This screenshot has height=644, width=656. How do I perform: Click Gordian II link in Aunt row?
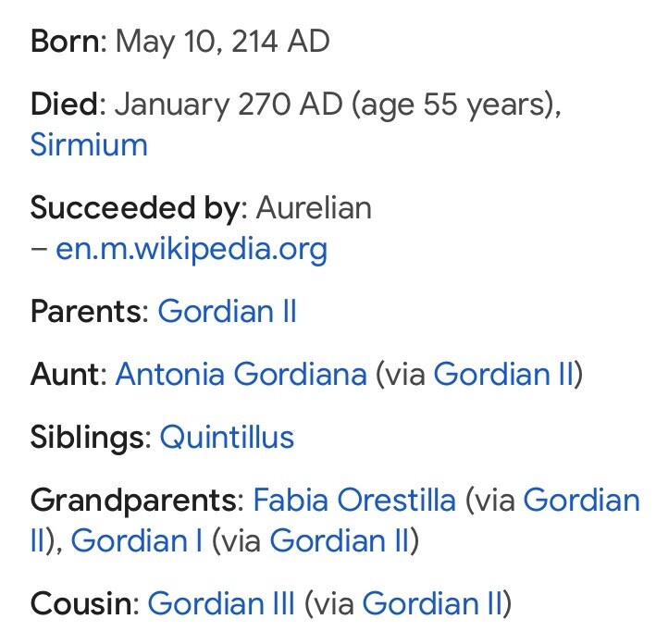(x=502, y=374)
